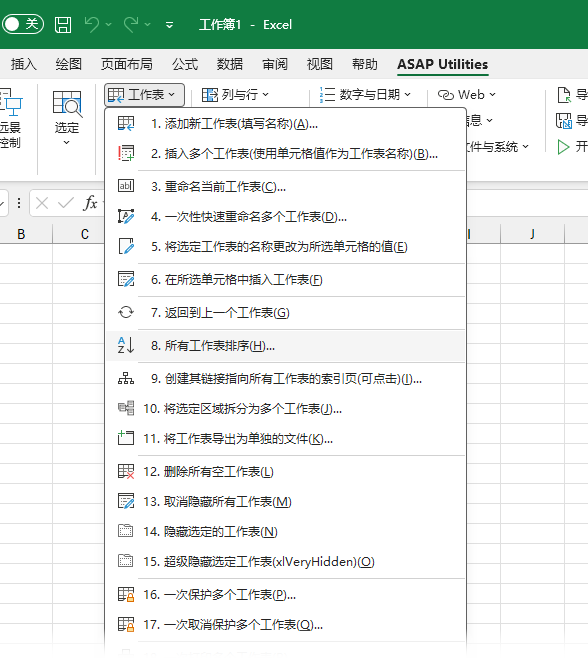Switch to the 绘图 ribbon tab

69,64
